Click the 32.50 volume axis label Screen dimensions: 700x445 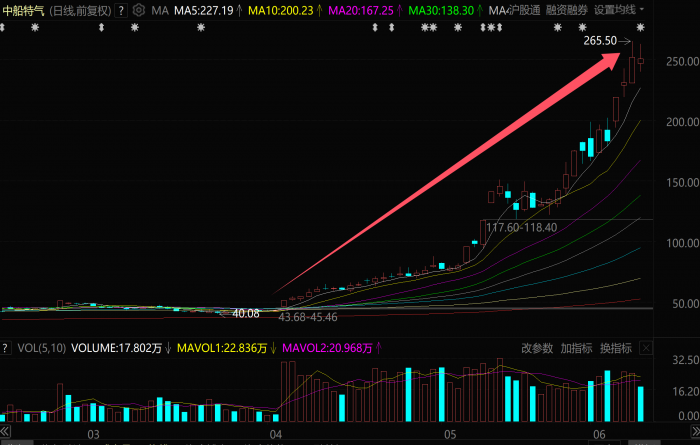tap(686, 360)
